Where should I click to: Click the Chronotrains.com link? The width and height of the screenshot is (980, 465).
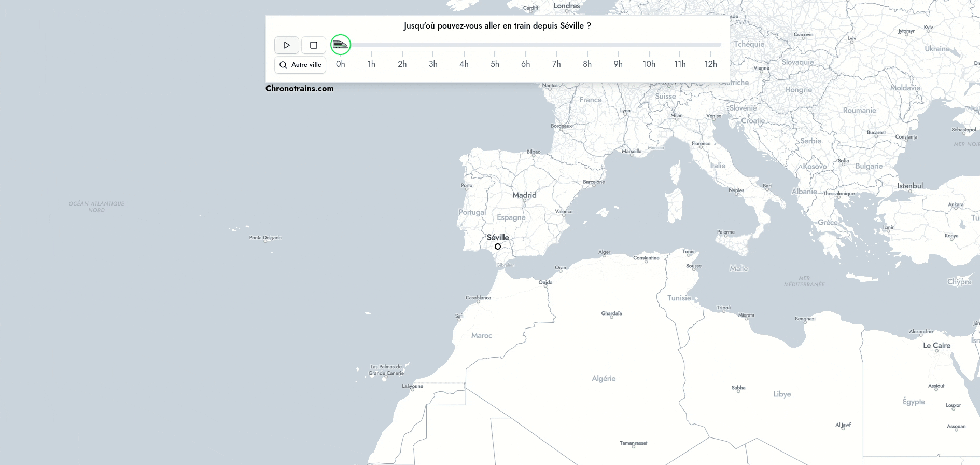pyautogui.click(x=299, y=89)
